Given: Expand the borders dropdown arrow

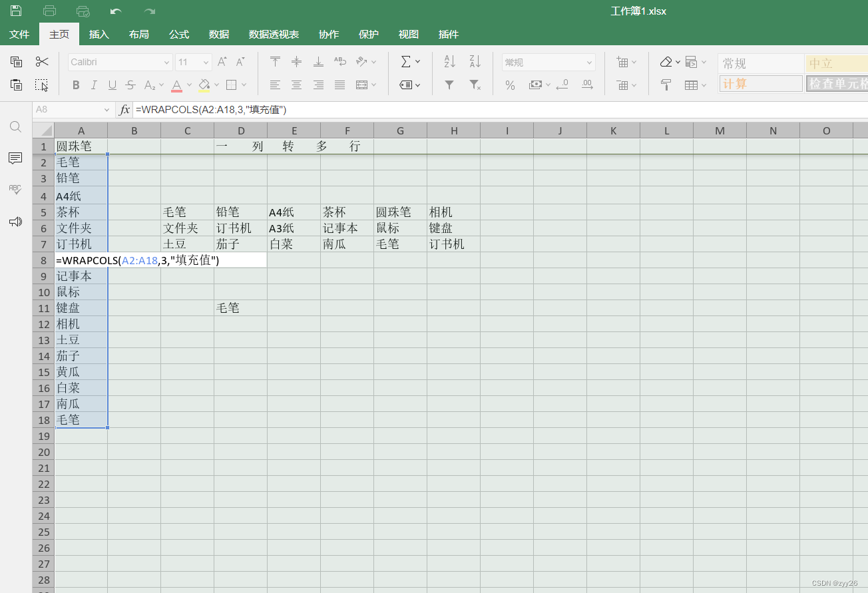Looking at the screenshot, I should pos(244,85).
